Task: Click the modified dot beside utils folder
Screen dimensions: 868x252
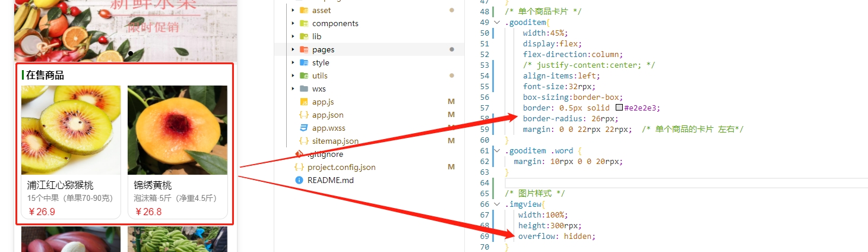Action: coord(452,75)
